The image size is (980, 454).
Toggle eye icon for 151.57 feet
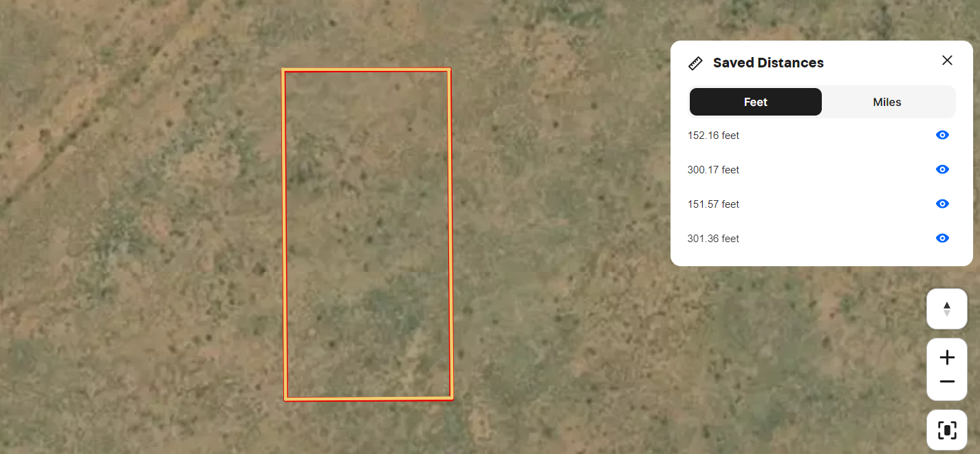pos(942,204)
